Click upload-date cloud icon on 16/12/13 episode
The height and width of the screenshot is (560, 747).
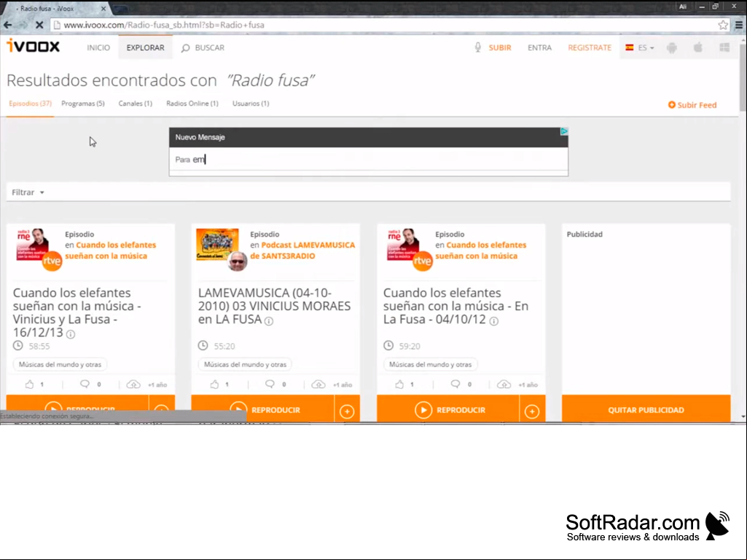point(133,384)
